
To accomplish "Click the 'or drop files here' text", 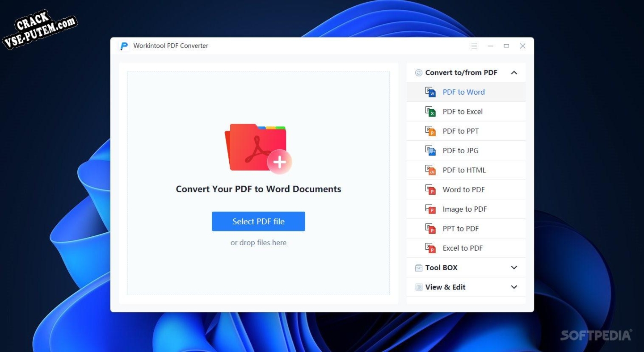I will tap(258, 243).
